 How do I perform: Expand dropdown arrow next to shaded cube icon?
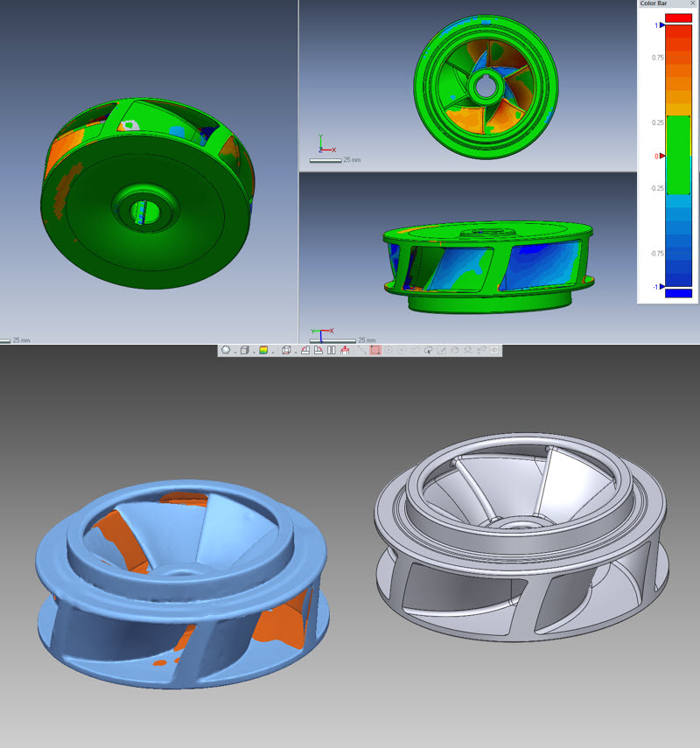(254, 351)
